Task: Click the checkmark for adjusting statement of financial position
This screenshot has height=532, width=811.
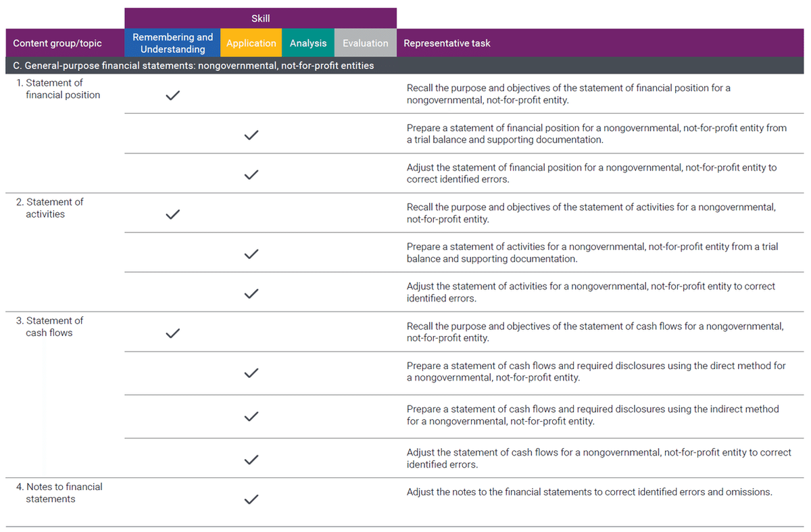Action: point(251,174)
